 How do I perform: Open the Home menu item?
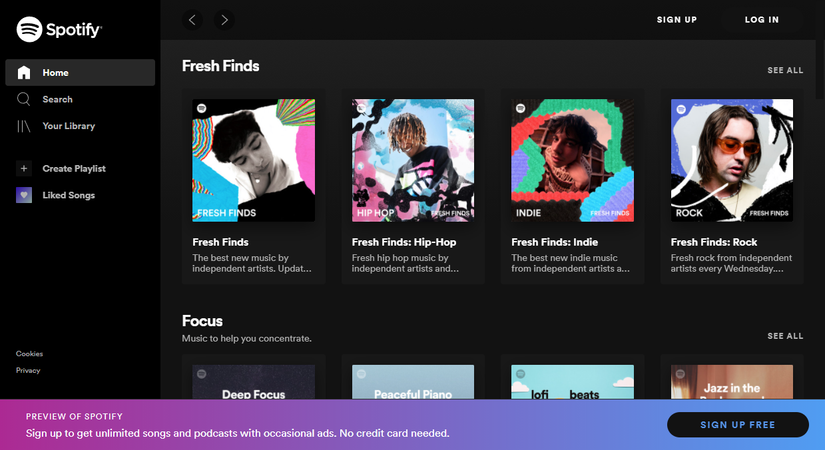pyautogui.click(x=56, y=72)
